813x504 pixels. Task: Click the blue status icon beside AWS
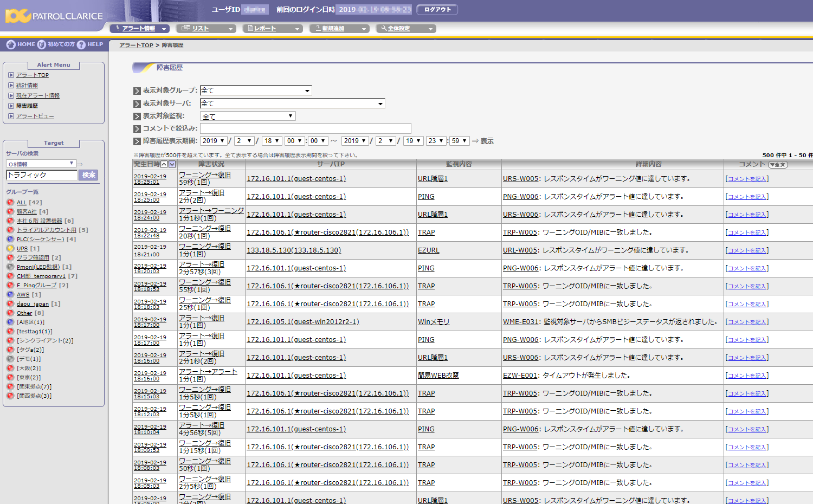click(x=10, y=294)
